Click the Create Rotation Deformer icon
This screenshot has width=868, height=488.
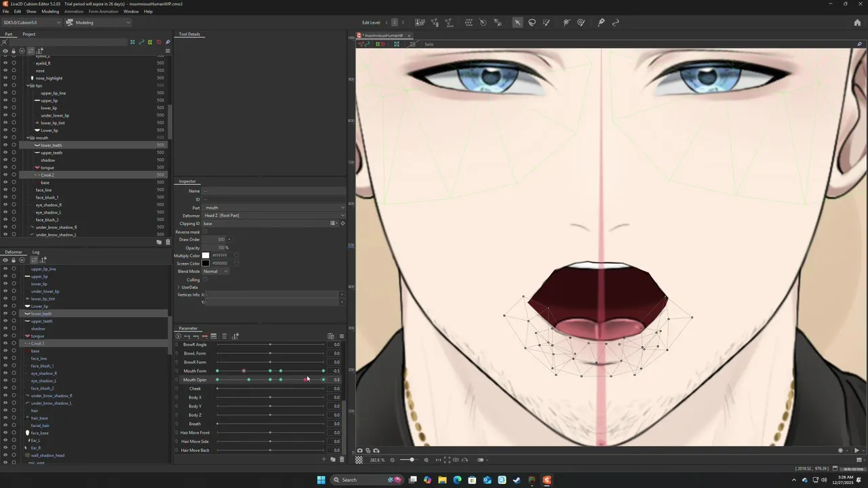point(483,22)
